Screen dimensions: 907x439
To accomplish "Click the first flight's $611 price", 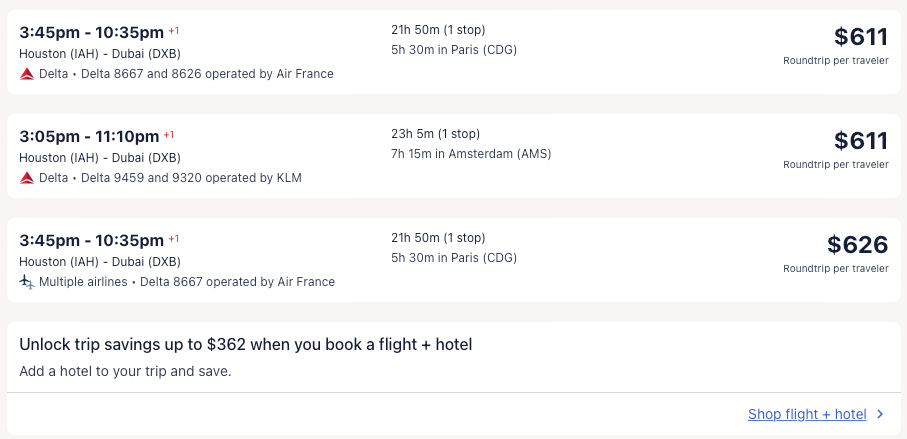I will click(861, 37).
